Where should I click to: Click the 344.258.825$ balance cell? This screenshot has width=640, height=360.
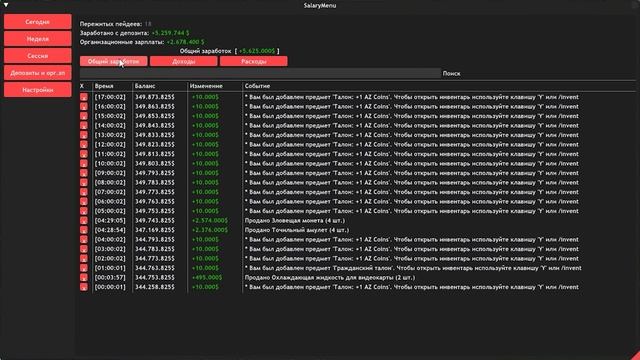[x=155, y=287]
